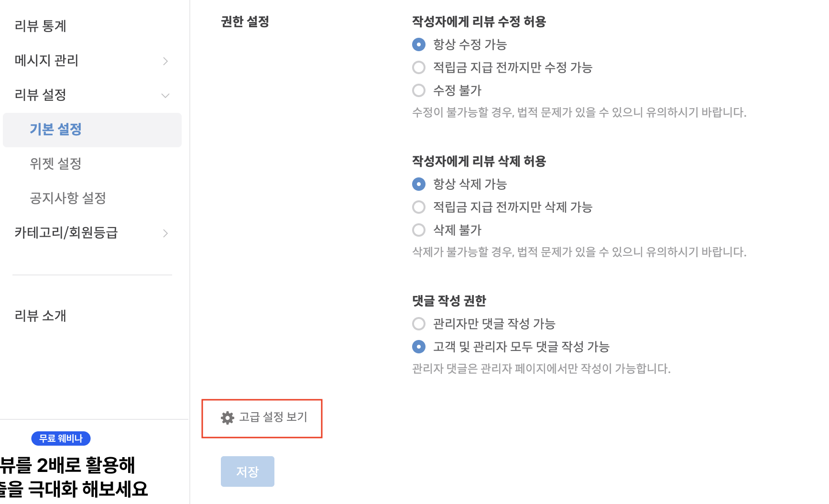829x504 pixels.
Task: Choose 수정 불가 radio button
Action: pos(419,90)
